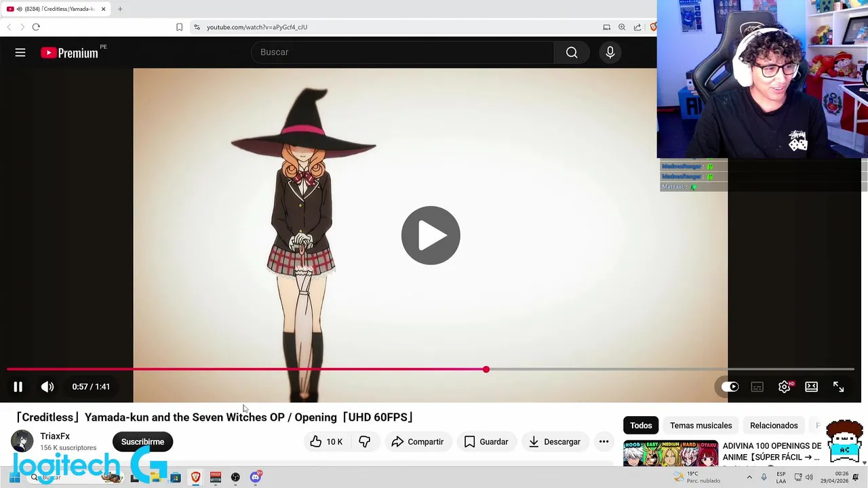Open Brave browser in taskbar
868x488 pixels.
click(x=195, y=477)
